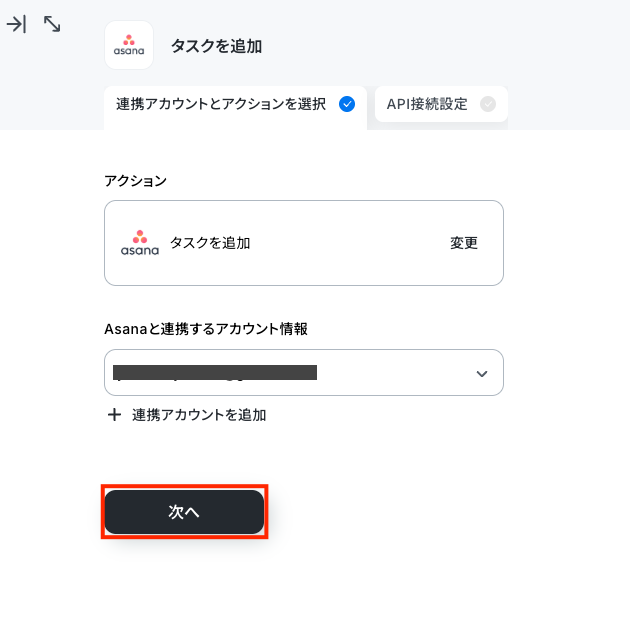Viewport: 630px width, 634px height.
Task: Click the 次へ button
Action: [x=184, y=512]
